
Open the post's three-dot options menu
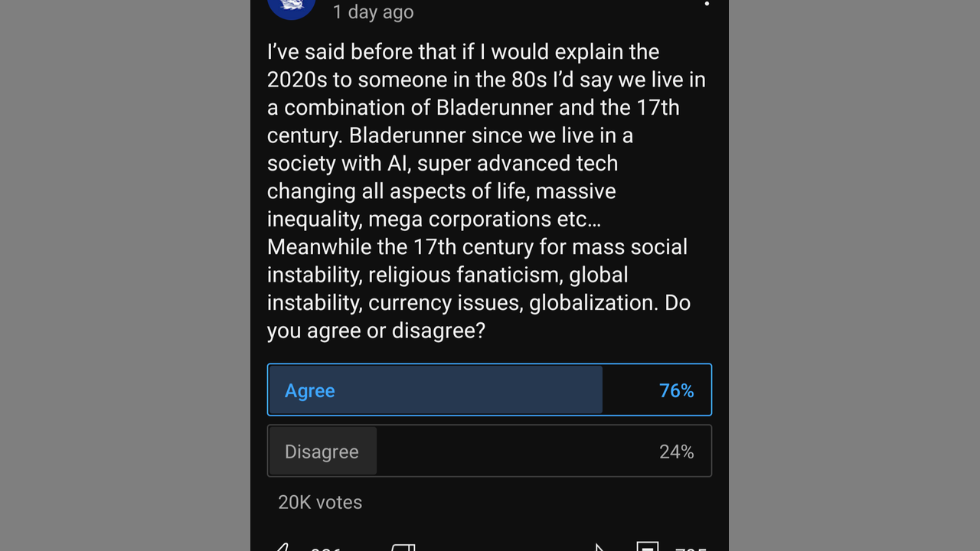(x=707, y=4)
